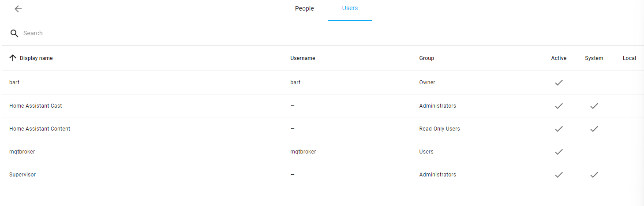Image resolution: width=644 pixels, height=206 pixels.
Task: Open the mqtbroker user entry
Action: coord(22,152)
